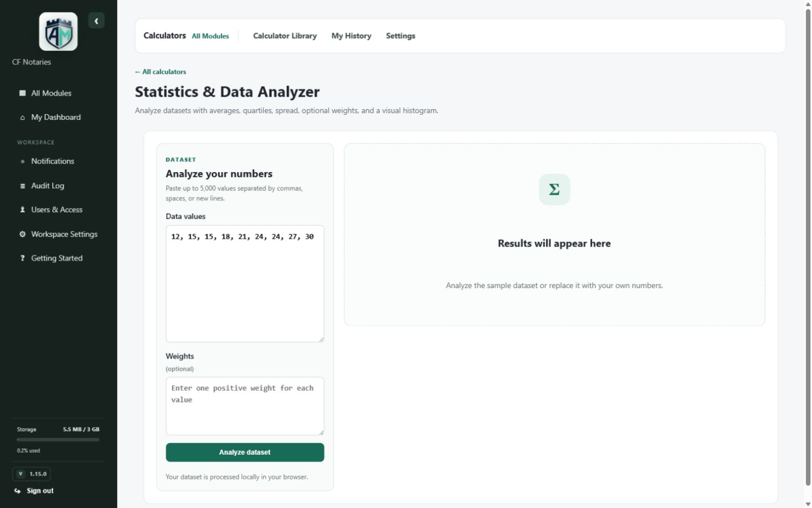
Task: Click the '0.2% used' label
Action: point(28,451)
